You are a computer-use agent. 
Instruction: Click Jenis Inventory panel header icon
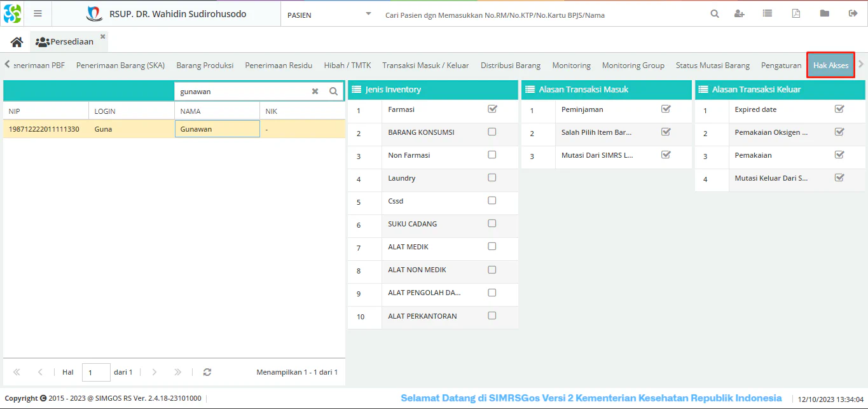point(357,90)
